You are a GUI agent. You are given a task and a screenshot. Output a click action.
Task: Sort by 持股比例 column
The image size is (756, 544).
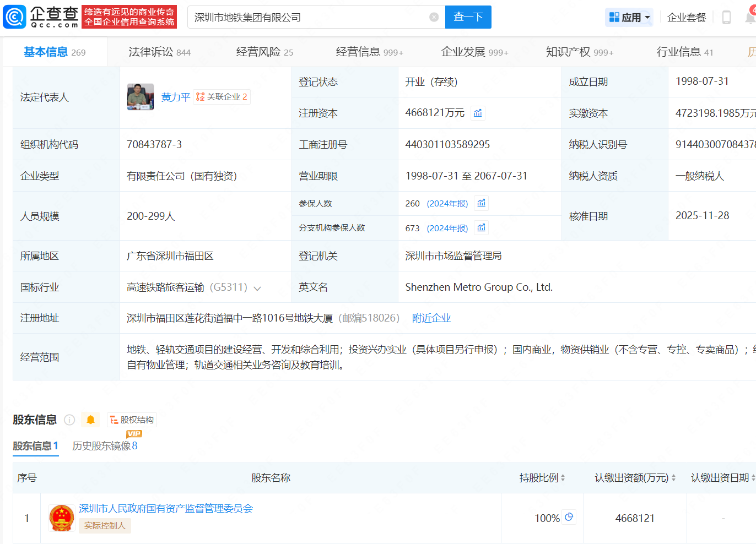click(x=542, y=478)
